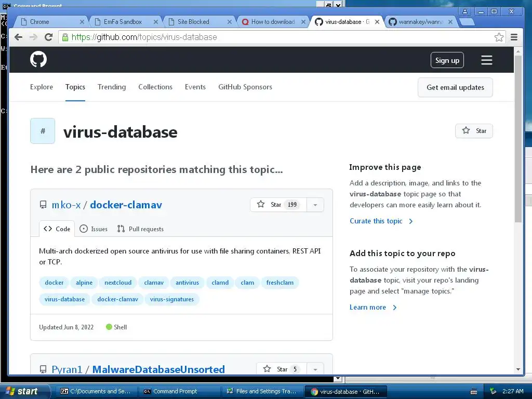Image resolution: width=532 pixels, height=399 pixels.
Task: Open the MalwareDatabaseUnsorted repository link
Action: [x=158, y=369]
